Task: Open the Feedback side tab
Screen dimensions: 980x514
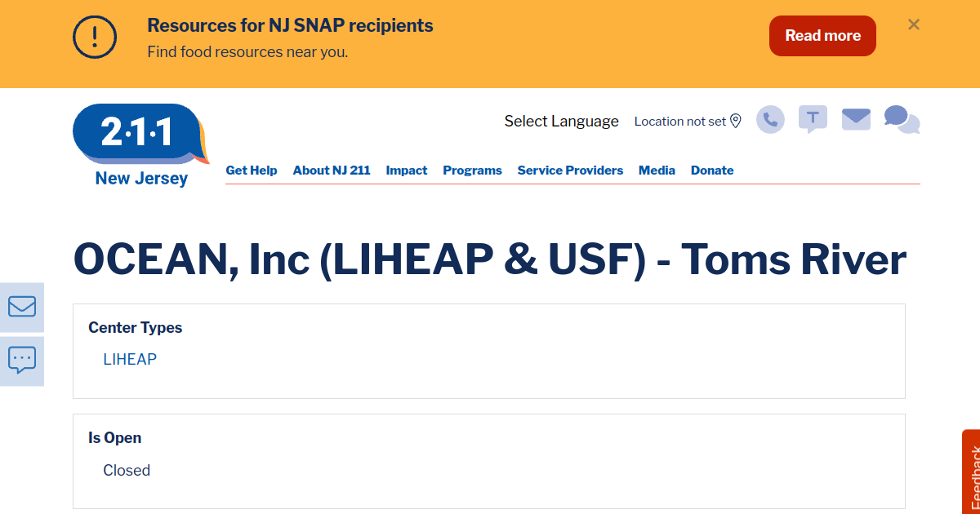Action: click(972, 477)
